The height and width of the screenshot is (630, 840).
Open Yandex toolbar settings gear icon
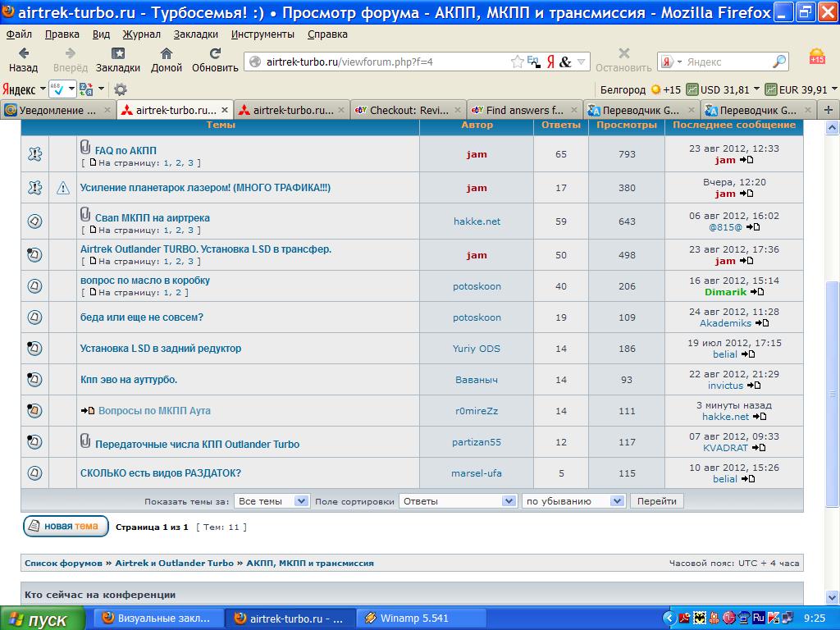click(x=121, y=89)
